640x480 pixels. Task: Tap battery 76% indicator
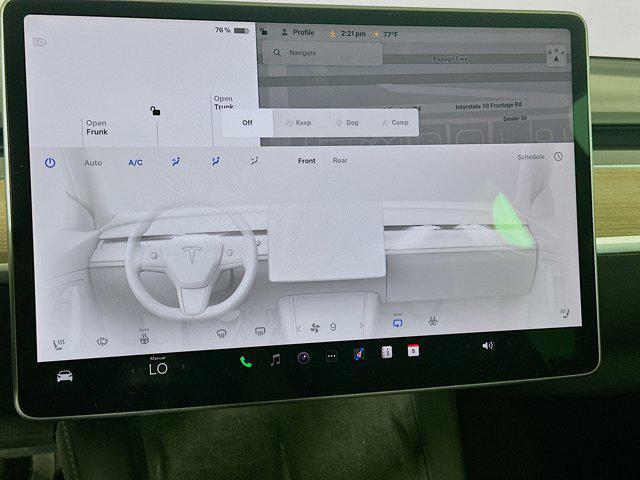click(x=232, y=30)
